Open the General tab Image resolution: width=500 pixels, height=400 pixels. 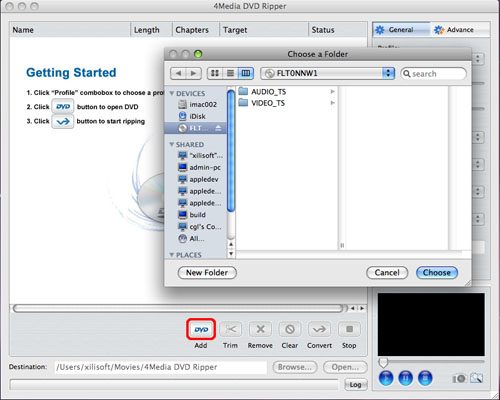click(x=401, y=30)
